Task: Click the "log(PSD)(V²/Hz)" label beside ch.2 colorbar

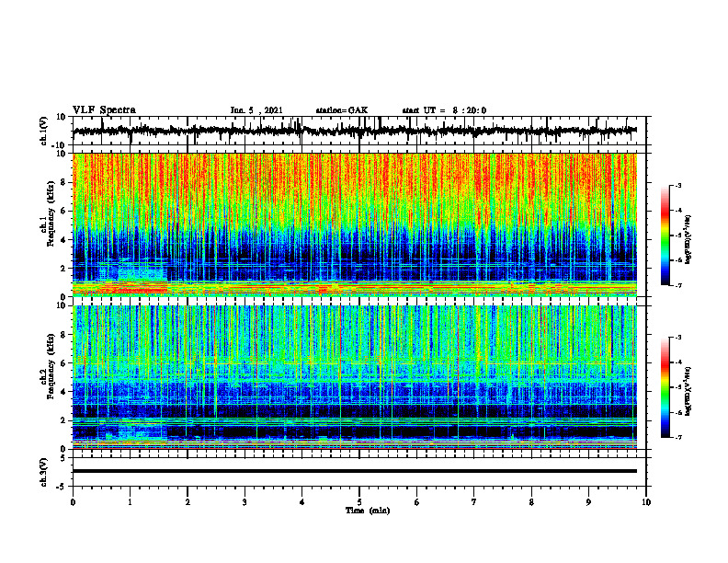Action: [688, 390]
